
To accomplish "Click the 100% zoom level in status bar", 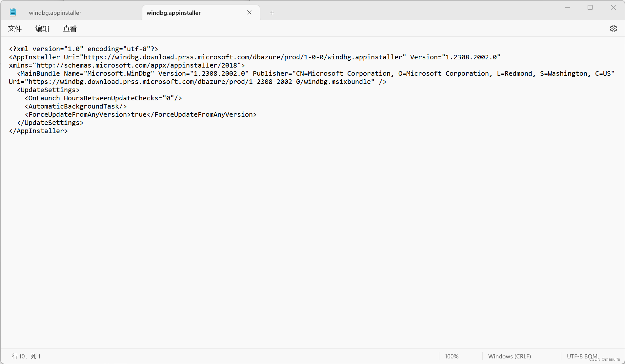I will coord(452,356).
